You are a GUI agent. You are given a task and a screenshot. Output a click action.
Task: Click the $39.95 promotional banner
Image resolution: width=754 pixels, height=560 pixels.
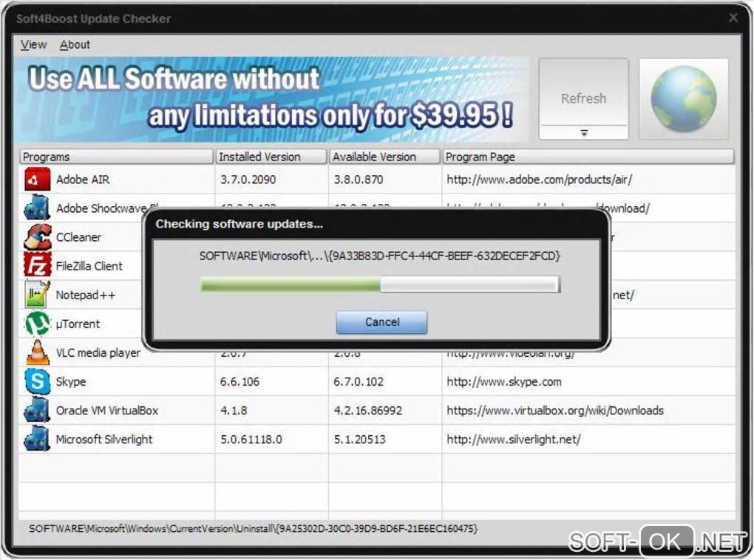coord(272,99)
